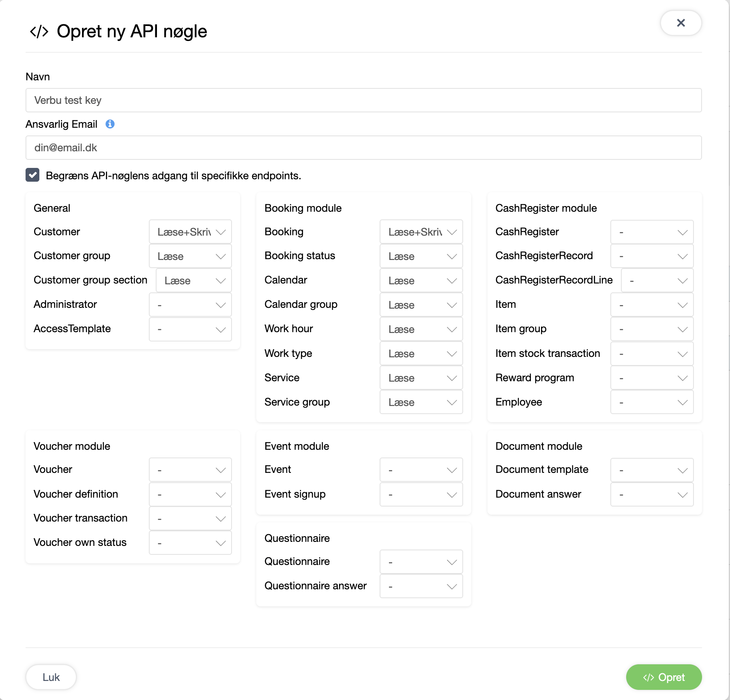Click the Document module heading
The width and height of the screenshot is (730, 700).
pos(539,446)
